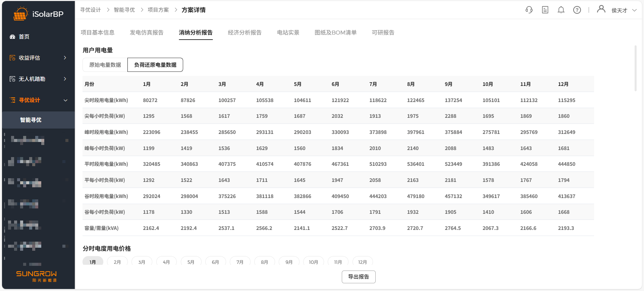
Task: Go to 首页 home in sidebar
Action: tap(24, 37)
